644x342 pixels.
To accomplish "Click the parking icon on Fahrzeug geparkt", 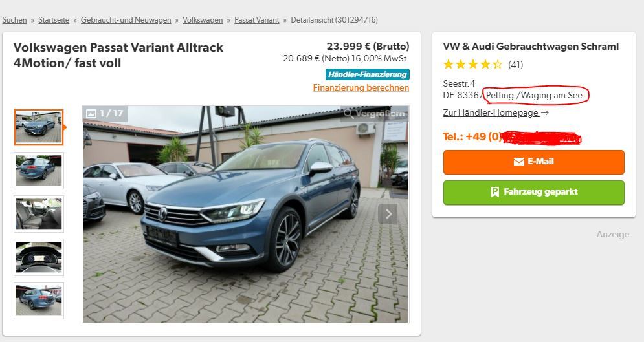I will [495, 192].
